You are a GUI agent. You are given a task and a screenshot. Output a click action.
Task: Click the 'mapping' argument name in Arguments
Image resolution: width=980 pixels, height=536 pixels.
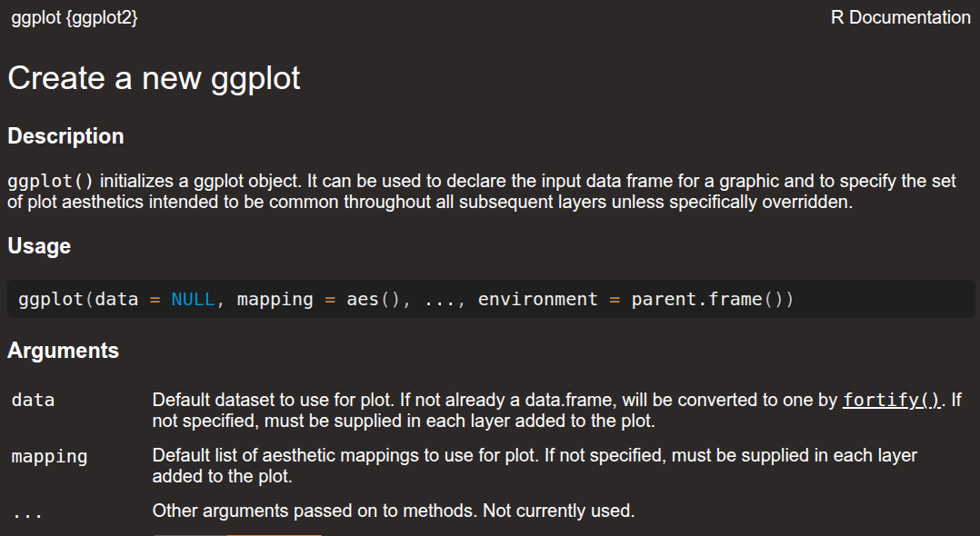tap(49, 456)
